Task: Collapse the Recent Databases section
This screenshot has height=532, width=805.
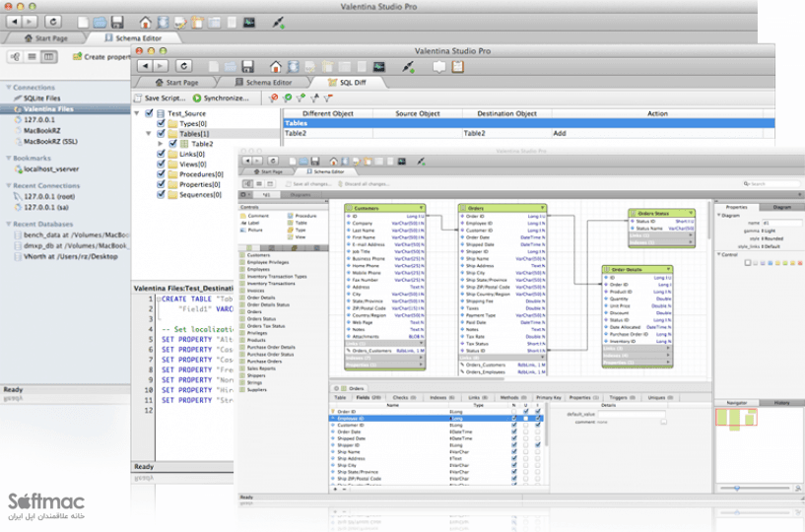Action: (x=8, y=224)
